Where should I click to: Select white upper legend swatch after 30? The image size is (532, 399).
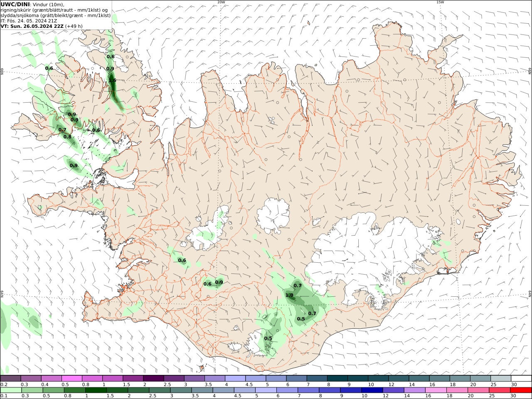(521, 379)
